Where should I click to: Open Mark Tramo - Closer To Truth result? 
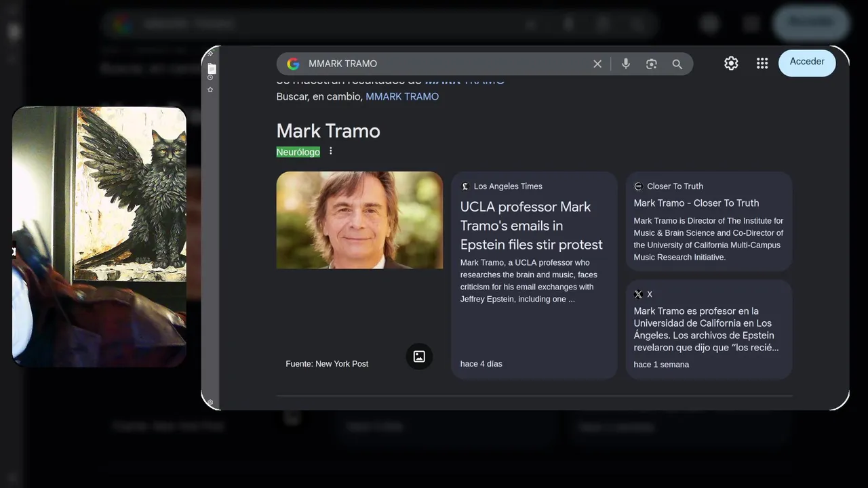click(x=696, y=203)
